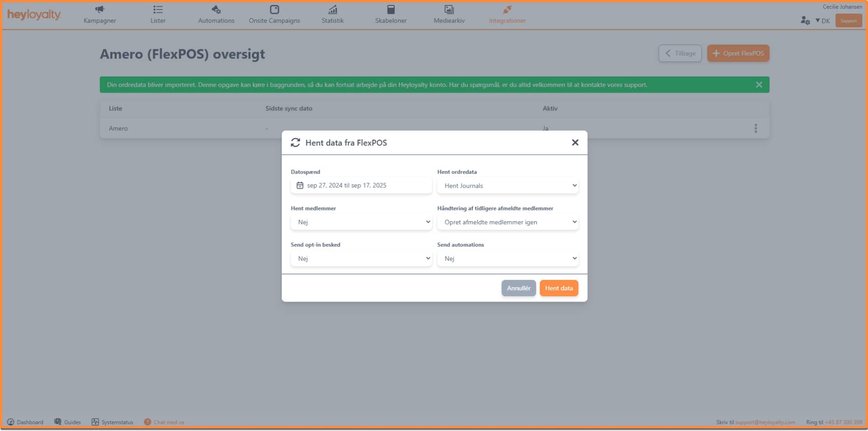This screenshot has width=868, height=431.
Task: Open the Send automations dropdown
Action: (x=507, y=258)
